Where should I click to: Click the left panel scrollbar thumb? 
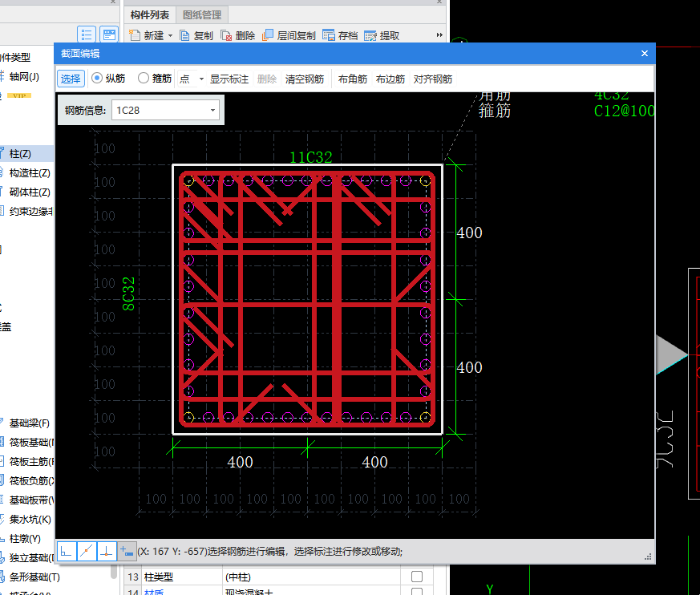tap(114, 572)
